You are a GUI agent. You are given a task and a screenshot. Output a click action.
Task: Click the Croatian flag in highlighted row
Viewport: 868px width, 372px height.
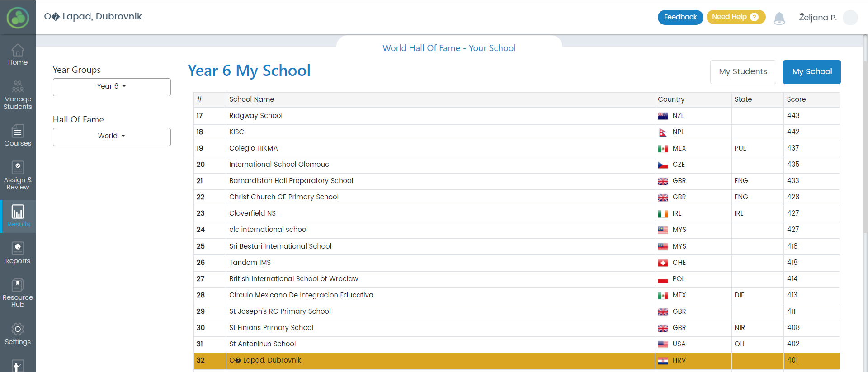(663, 361)
